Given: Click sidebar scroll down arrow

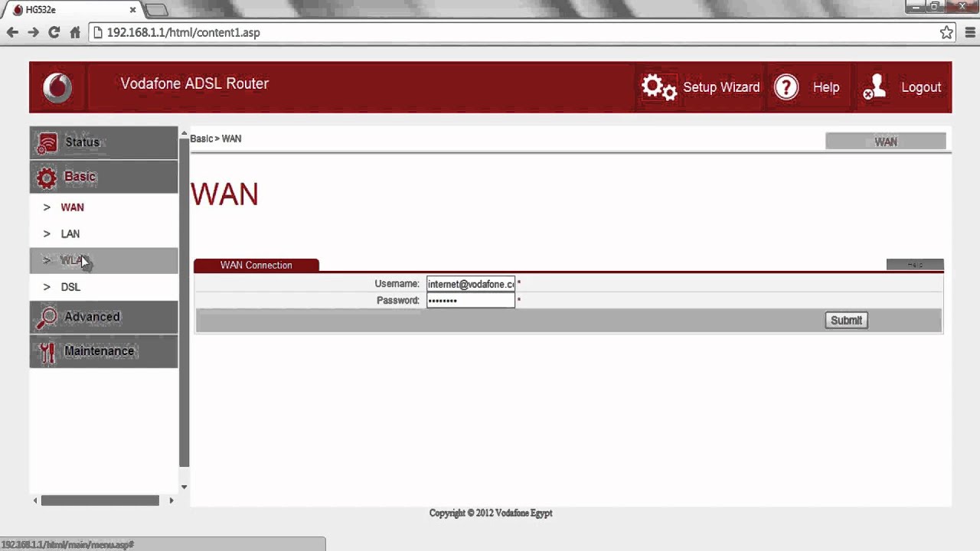Looking at the screenshot, I should click(184, 487).
